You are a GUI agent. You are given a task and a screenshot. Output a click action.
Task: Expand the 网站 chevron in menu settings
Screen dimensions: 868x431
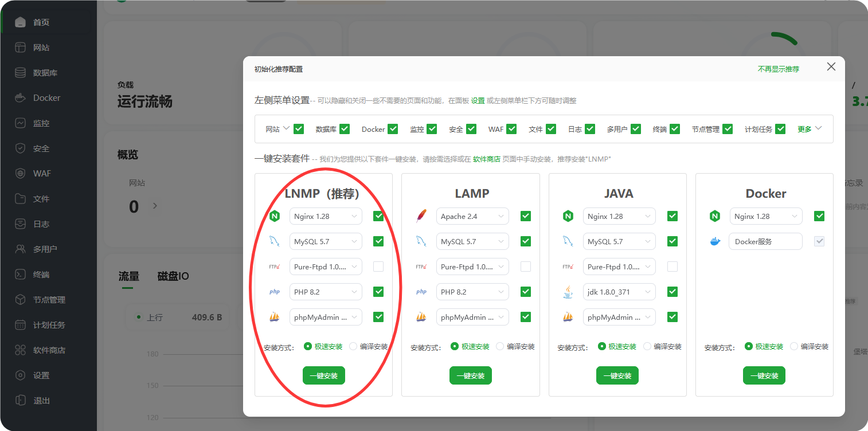tap(287, 128)
